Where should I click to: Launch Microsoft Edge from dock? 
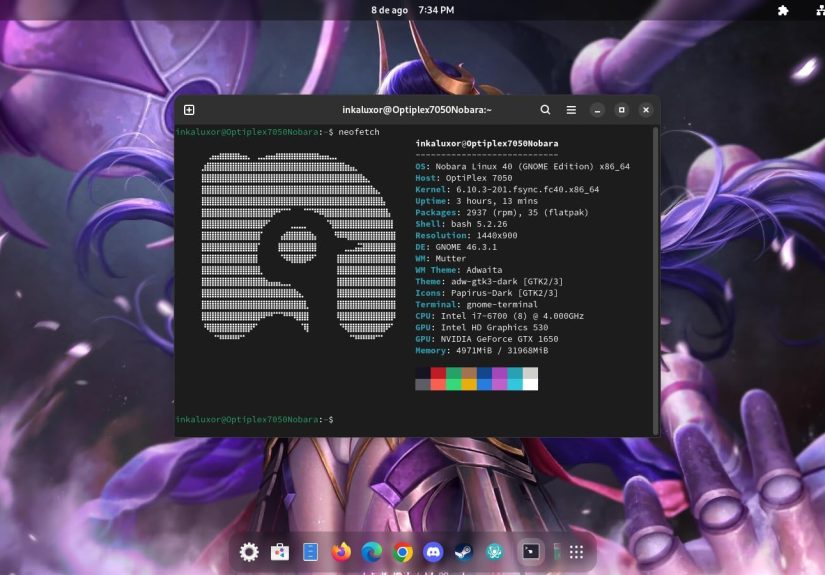coord(372,552)
